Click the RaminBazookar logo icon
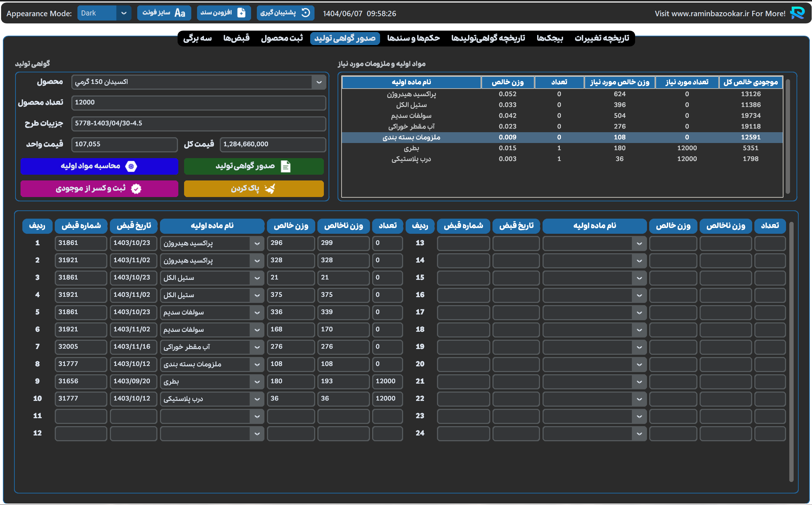This screenshot has width=812, height=505. 797,13
